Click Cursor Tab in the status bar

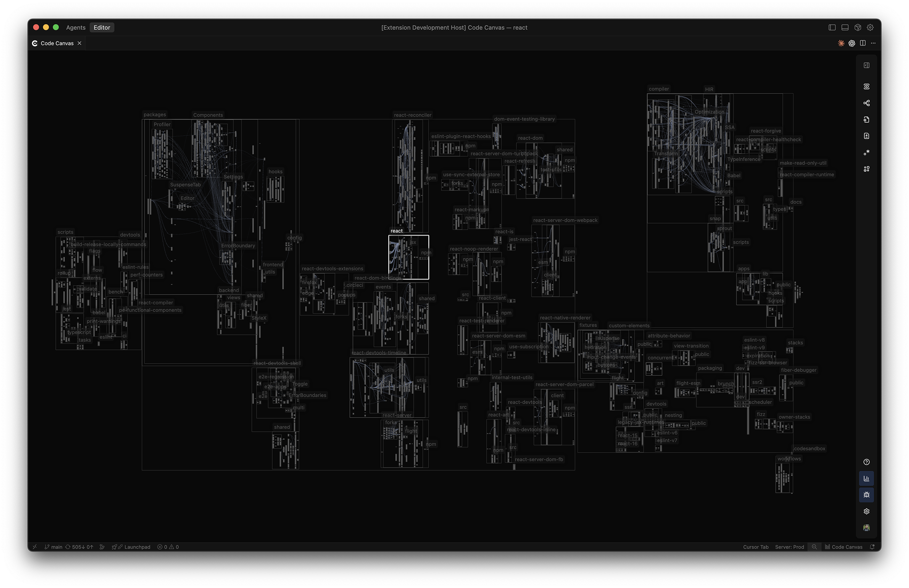(755, 547)
